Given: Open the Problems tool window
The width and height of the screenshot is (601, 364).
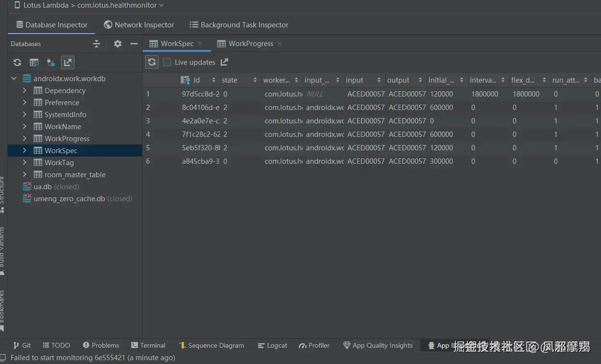Looking at the screenshot, I should 101,345.
